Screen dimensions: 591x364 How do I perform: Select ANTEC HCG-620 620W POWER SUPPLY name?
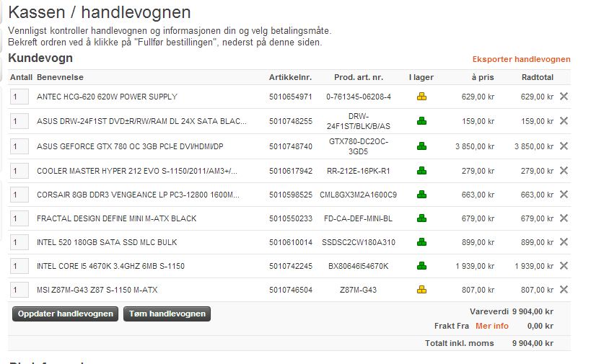click(x=107, y=97)
